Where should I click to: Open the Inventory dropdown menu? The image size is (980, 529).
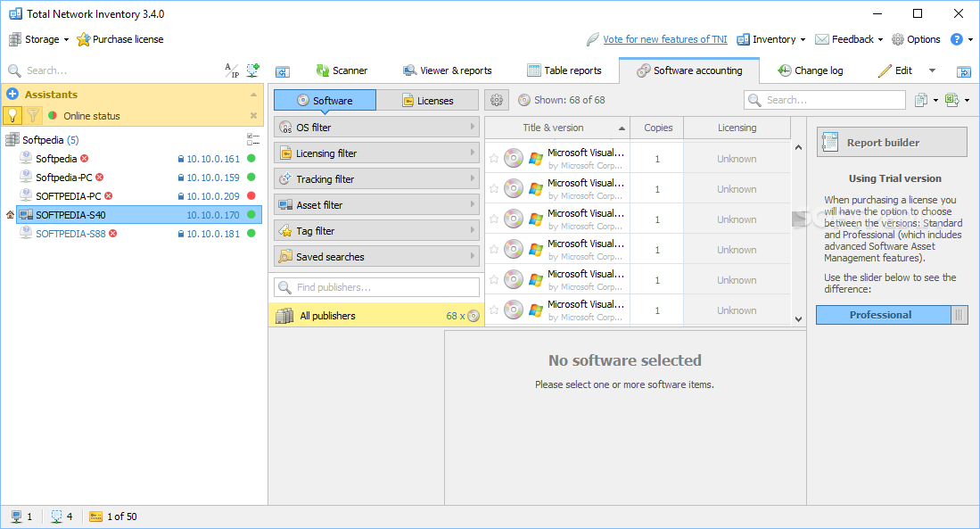771,39
